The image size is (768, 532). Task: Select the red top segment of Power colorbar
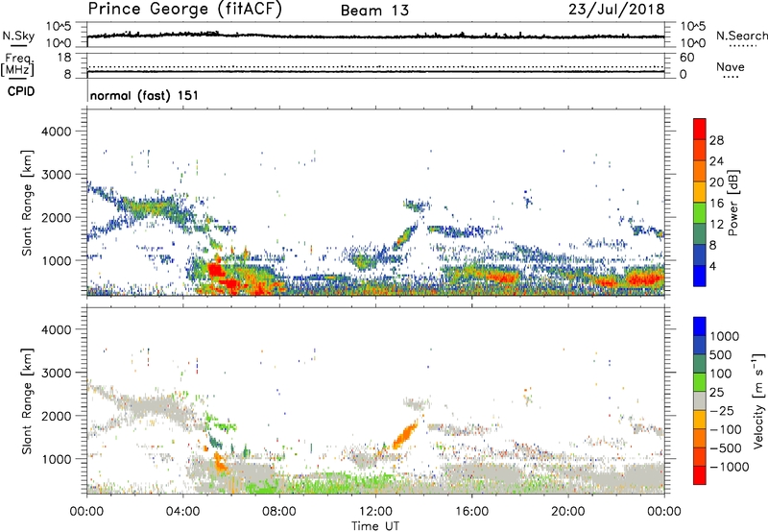[x=700, y=130]
